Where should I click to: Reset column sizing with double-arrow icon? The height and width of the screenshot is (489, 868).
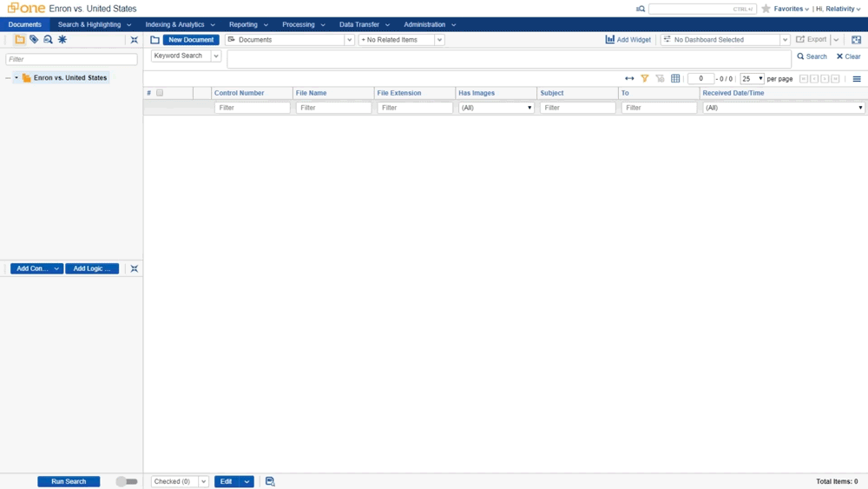point(629,79)
